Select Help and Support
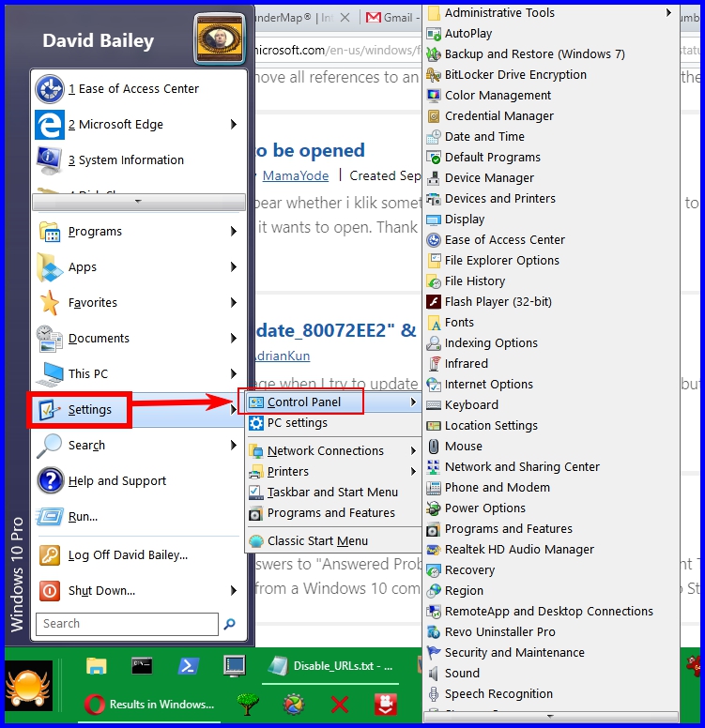Viewport: 705px width, 728px height. click(139, 481)
